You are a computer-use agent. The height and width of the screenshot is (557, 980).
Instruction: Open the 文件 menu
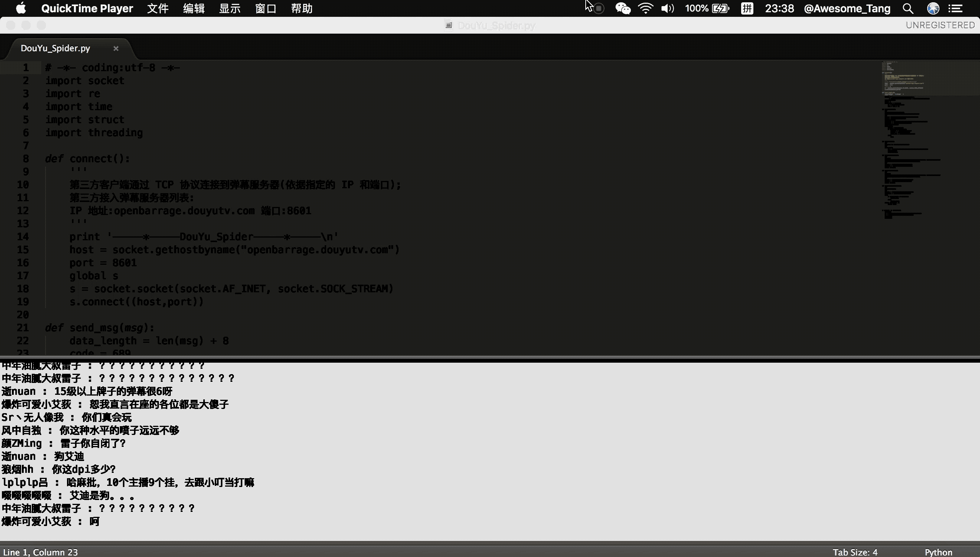coord(158,8)
